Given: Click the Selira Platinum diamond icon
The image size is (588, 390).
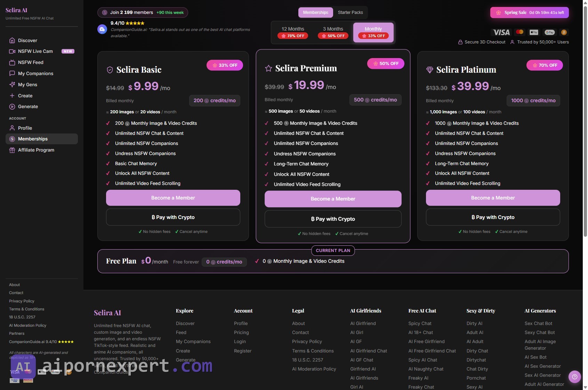Looking at the screenshot, I should (x=430, y=70).
